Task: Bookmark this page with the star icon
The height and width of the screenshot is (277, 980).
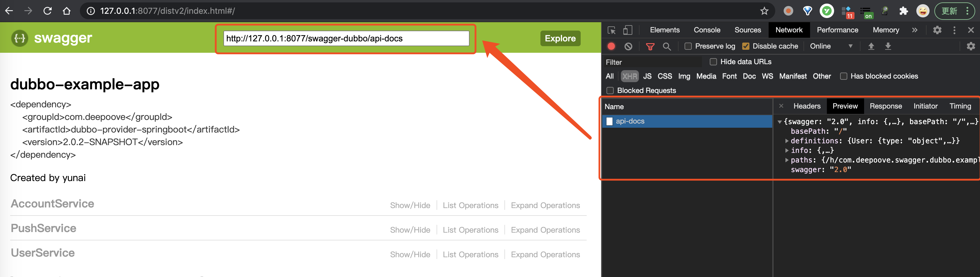Action: pos(764,11)
